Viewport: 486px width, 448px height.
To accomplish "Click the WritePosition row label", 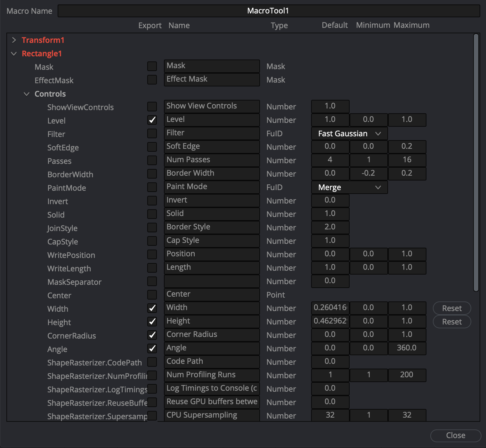I will coord(71,255).
